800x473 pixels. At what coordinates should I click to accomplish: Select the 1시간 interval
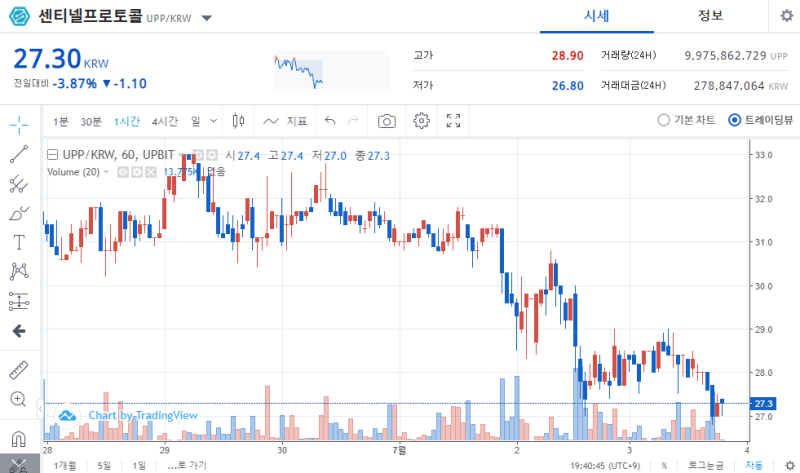coord(127,121)
